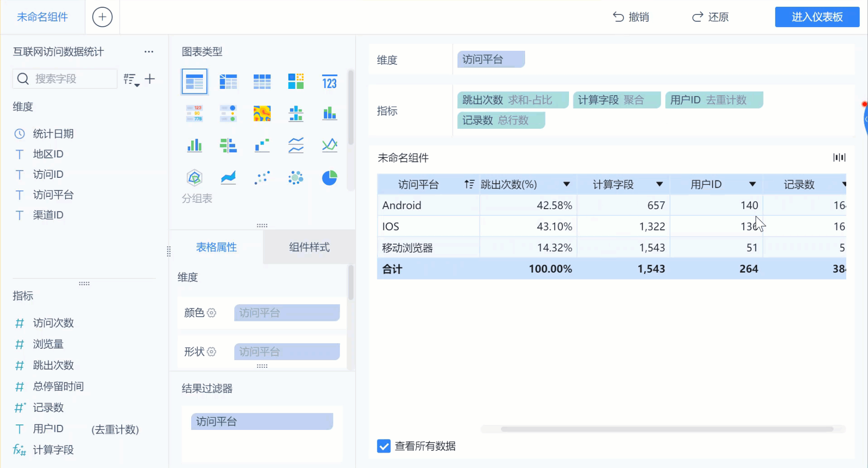Select the detail table chart type
The width and height of the screenshot is (868, 468).
[262, 82]
